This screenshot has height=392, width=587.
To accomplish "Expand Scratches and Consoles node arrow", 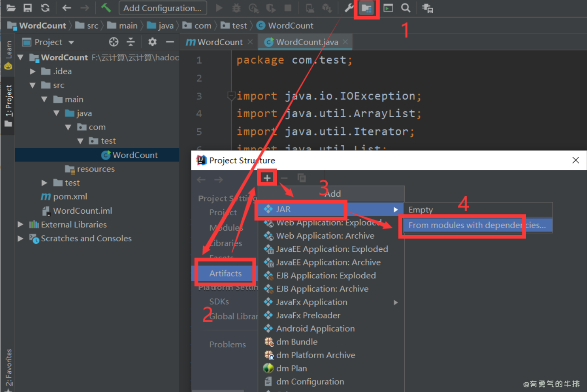I will click(20, 238).
